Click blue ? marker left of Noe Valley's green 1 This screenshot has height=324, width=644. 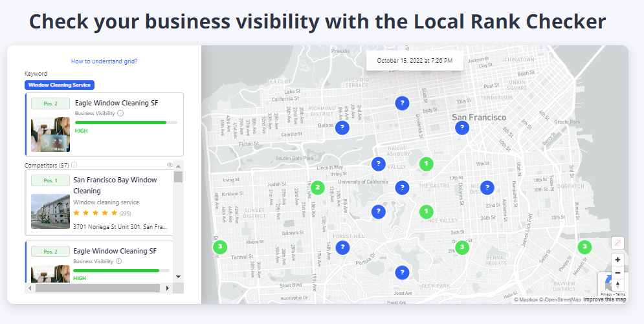378,212
